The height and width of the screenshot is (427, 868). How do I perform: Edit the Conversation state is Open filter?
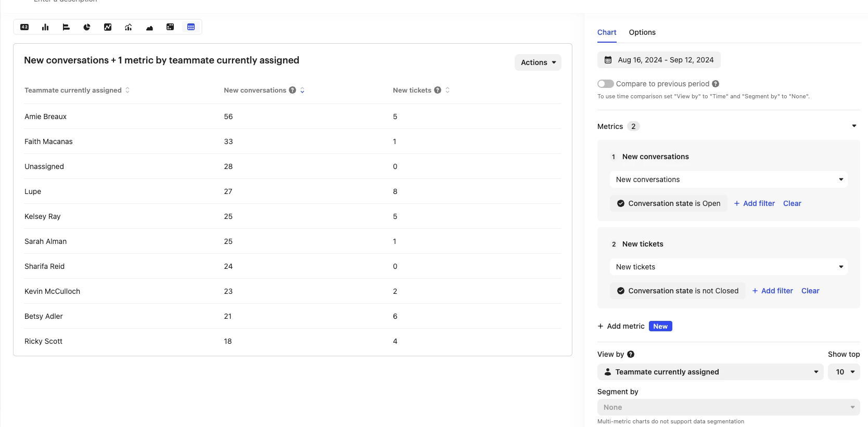click(x=669, y=203)
